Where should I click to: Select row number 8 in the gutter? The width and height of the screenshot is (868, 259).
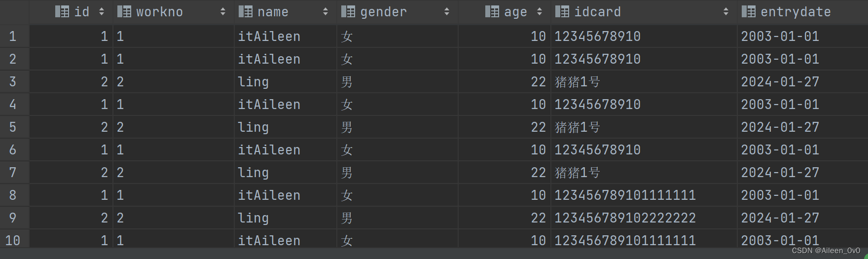[13, 195]
